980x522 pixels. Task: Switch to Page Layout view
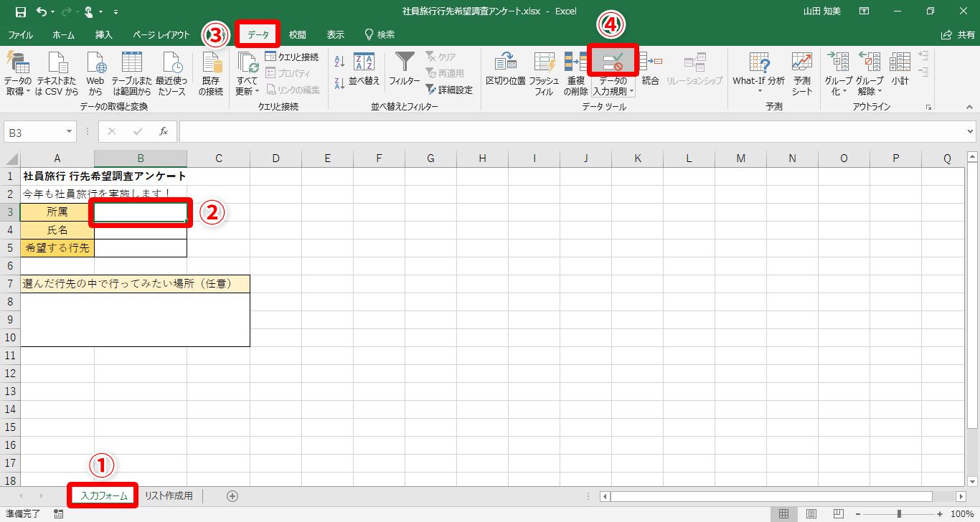[x=811, y=514]
